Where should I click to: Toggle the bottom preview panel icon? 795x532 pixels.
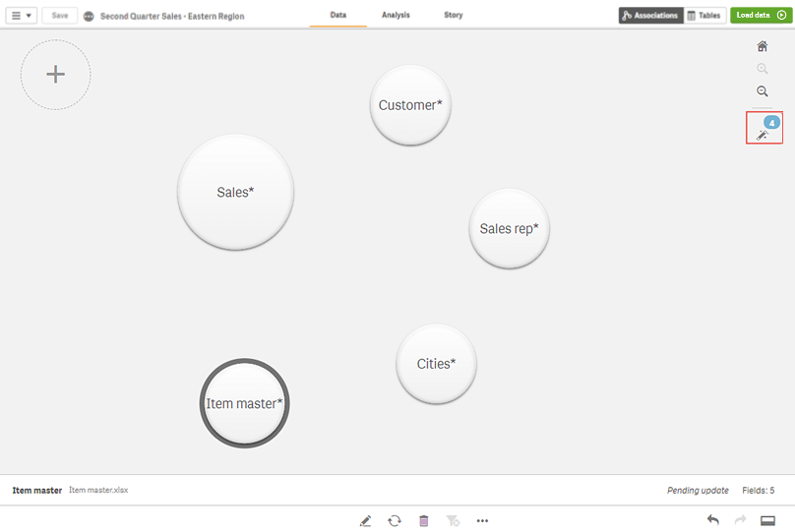(768, 520)
